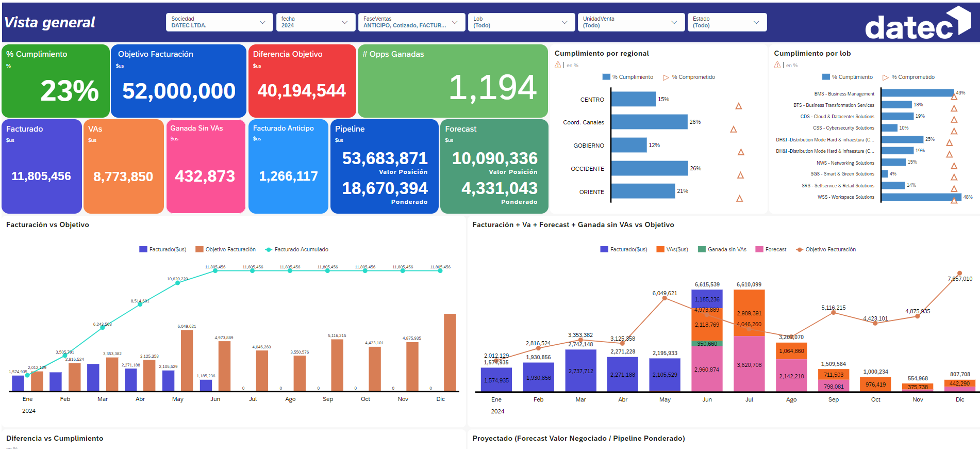Click Forecast value 10,090,336
Screen dimensions: 980x449
495,158
